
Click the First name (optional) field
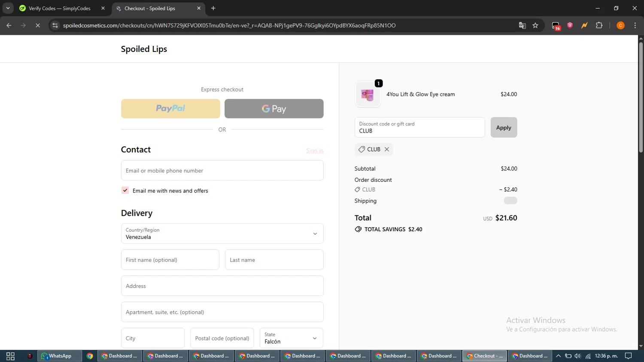(170, 259)
